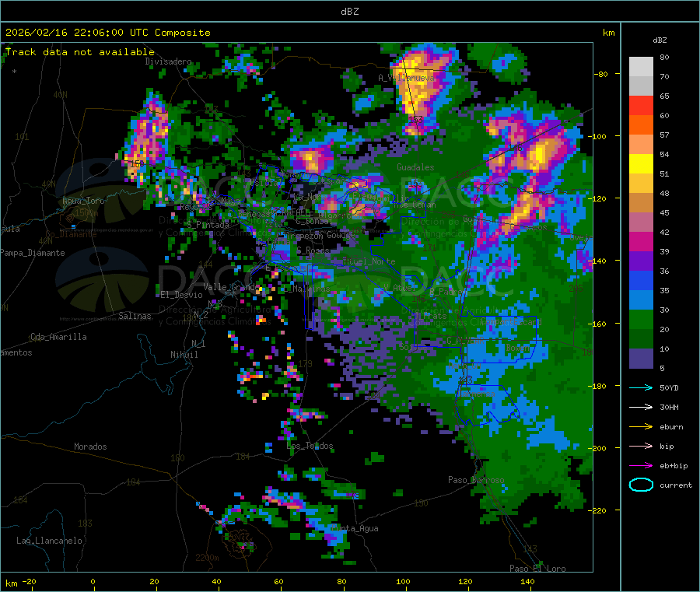Click the '-220' km tick on right axis
700x592 pixels.
[599, 510]
